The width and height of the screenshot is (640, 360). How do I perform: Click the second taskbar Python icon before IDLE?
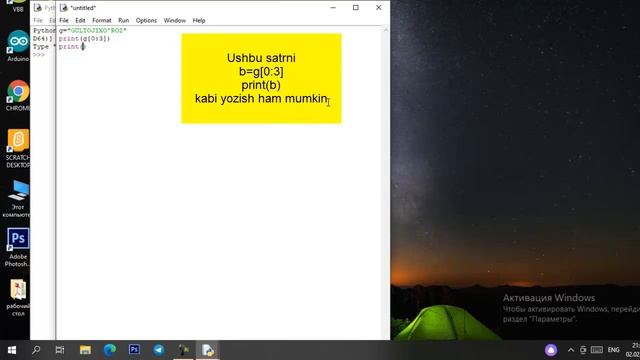click(x=183, y=350)
